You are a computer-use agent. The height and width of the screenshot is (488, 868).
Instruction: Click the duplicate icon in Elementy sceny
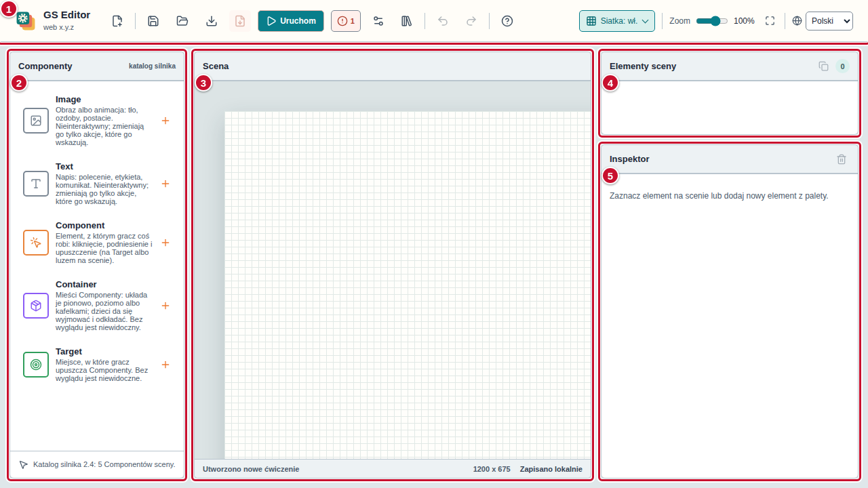pyautogui.click(x=823, y=66)
